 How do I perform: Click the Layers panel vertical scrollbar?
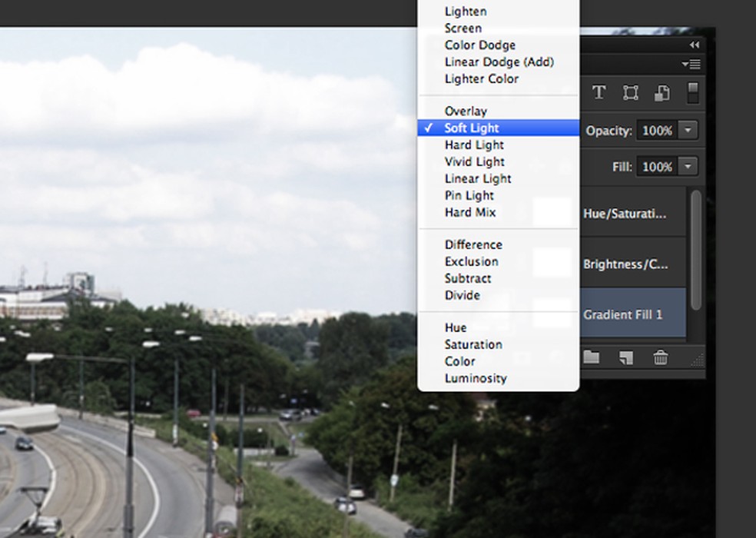pyautogui.click(x=696, y=250)
